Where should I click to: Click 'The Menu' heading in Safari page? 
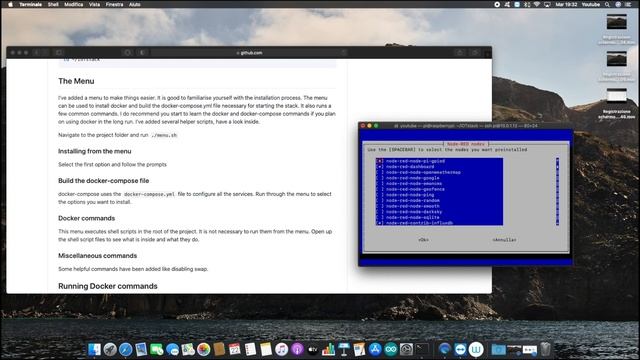click(76, 81)
